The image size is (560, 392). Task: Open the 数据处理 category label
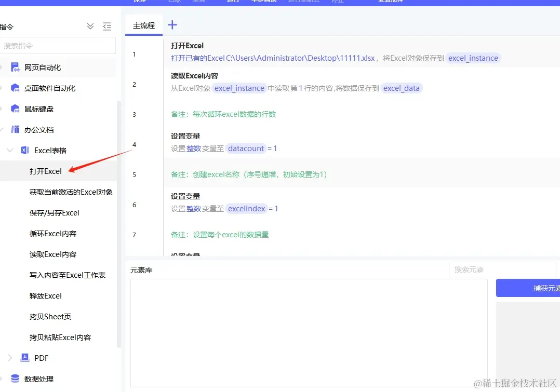39,379
